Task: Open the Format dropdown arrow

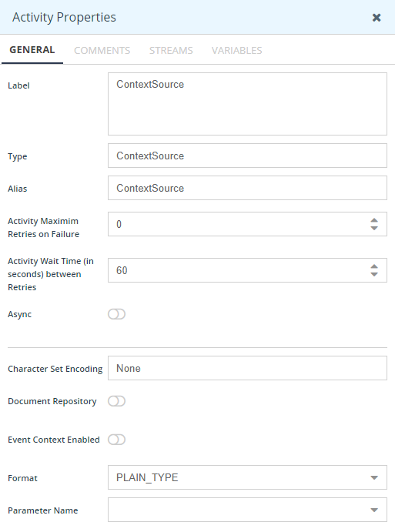Action: [374, 477]
